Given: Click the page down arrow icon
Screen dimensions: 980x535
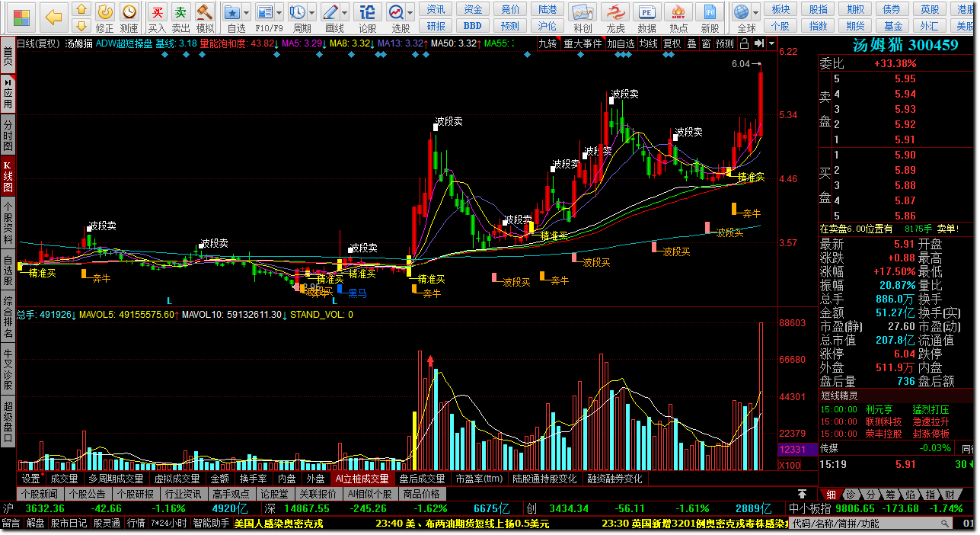Looking at the screenshot, I should pyautogui.click(x=81, y=25).
